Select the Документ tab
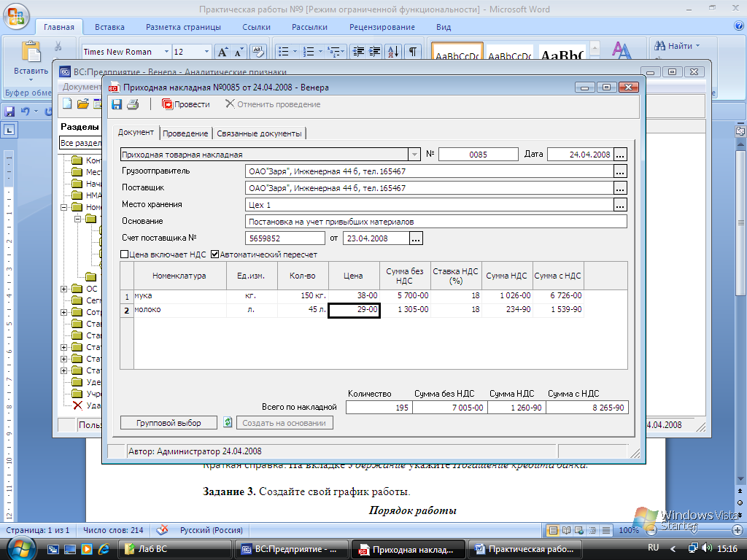The height and width of the screenshot is (560, 747). (x=136, y=133)
